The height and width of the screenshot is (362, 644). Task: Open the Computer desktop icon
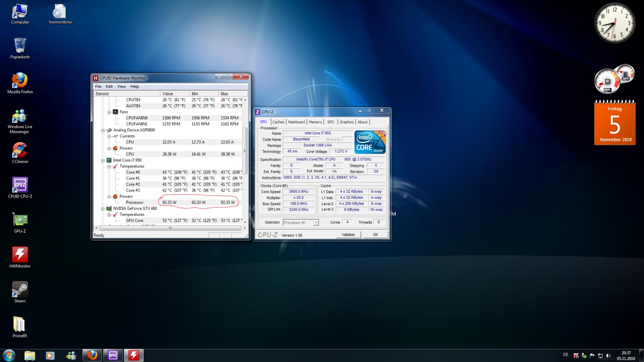pos(20,14)
